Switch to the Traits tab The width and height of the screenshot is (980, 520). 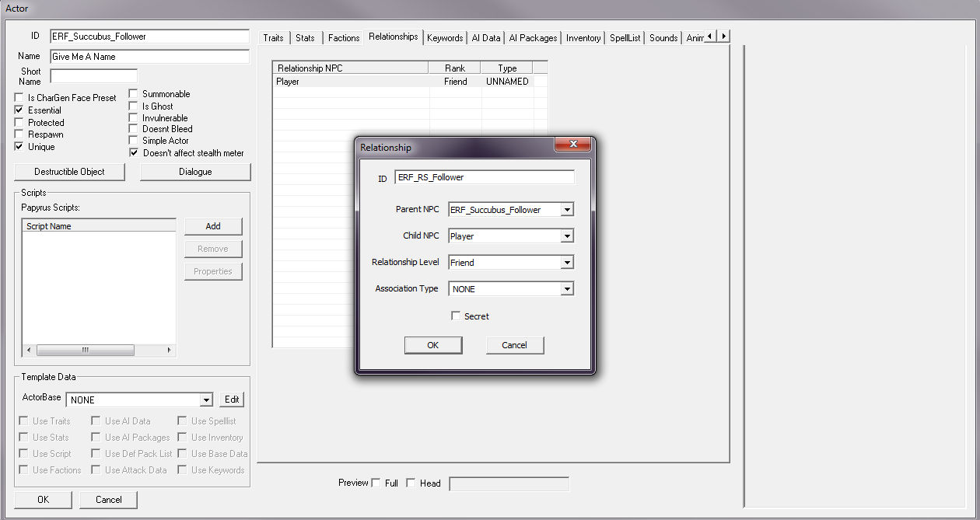click(273, 38)
